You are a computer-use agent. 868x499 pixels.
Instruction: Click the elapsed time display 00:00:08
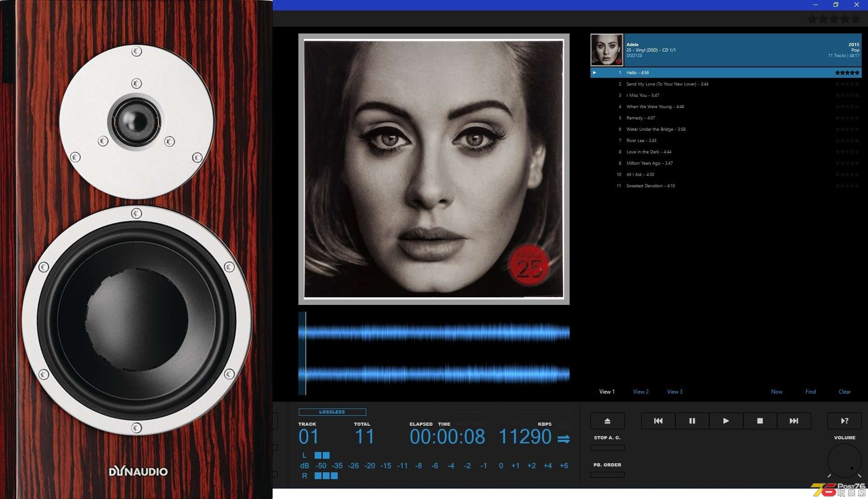click(447, 437)
